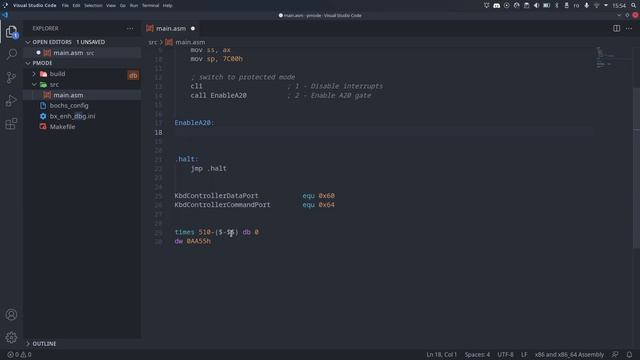Change indentation via Spaces: 4
The image size is (640, 360).
point(477,355)
